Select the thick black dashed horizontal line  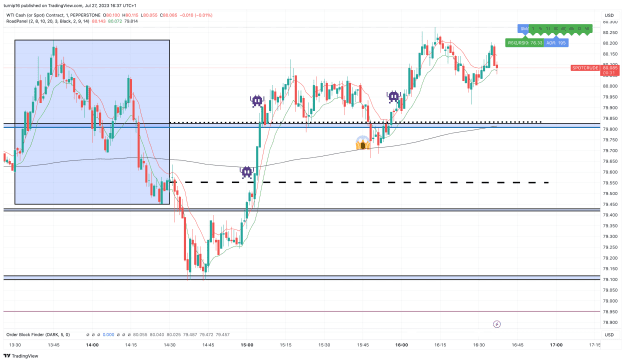[359, 182]
